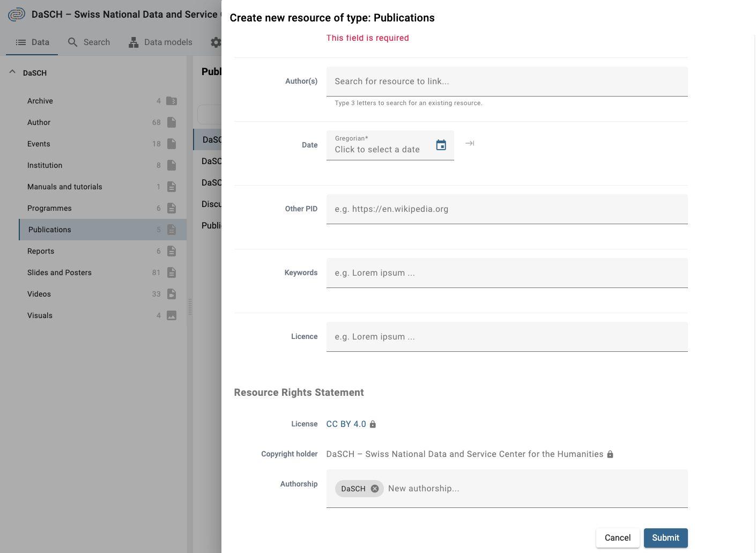The width and height of the screenshot is (756, 553).
Task: Click the Manuals and tutorials document icon
Action: [172, 187]
